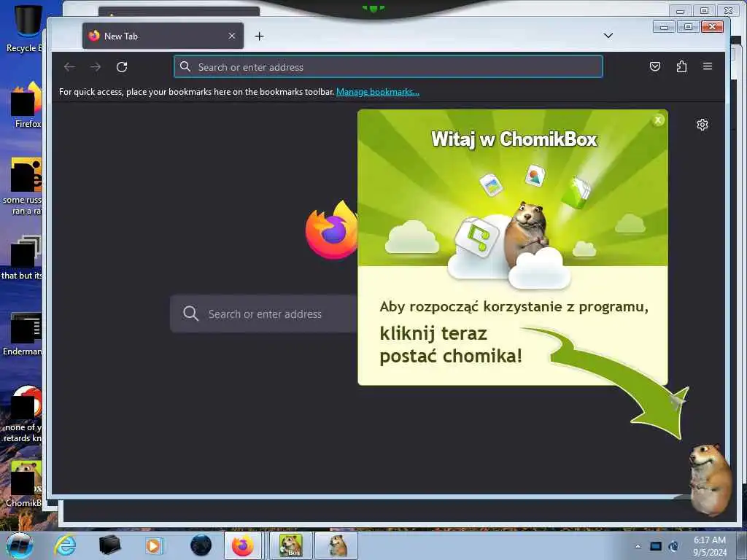Open the dark globe taskbar icon
747x560 pixels.
(201, 545)
